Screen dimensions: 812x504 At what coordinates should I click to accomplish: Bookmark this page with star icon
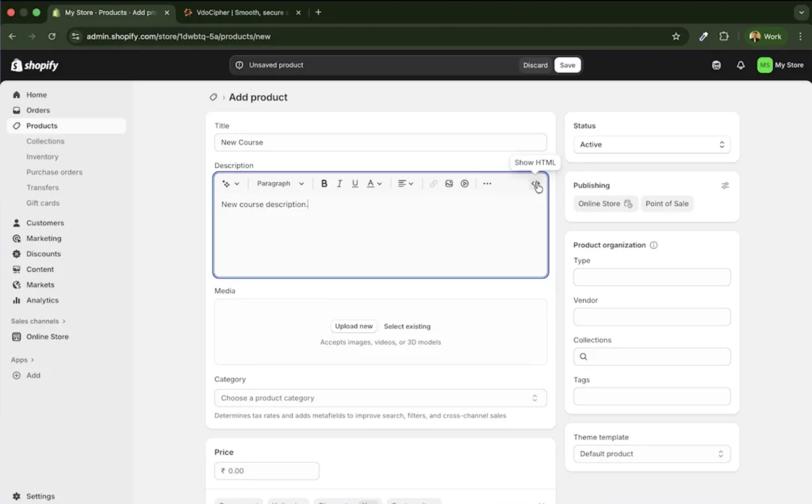click(x=676, y=36)
